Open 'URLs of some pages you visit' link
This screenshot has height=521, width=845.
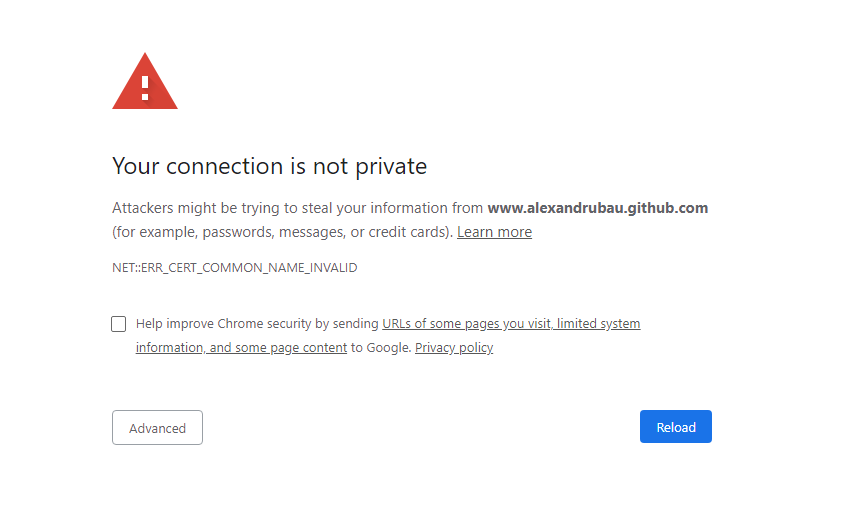click(466, 324)
